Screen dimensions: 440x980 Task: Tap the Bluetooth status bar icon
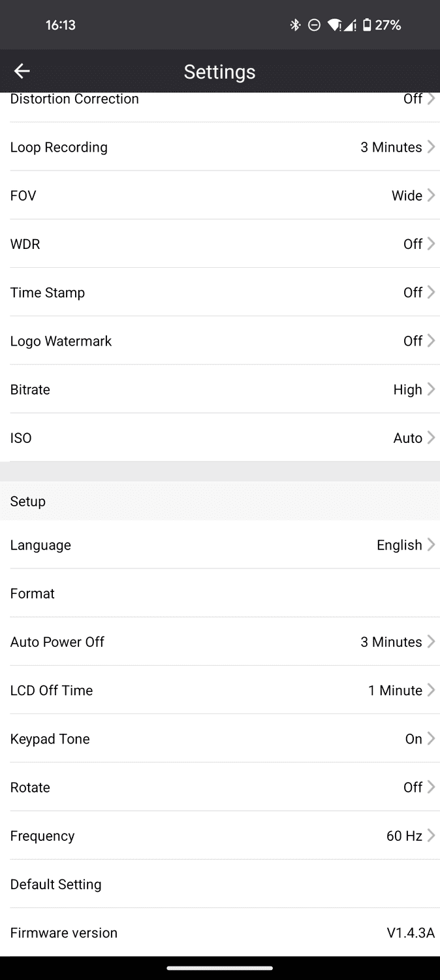coord(295,25)
